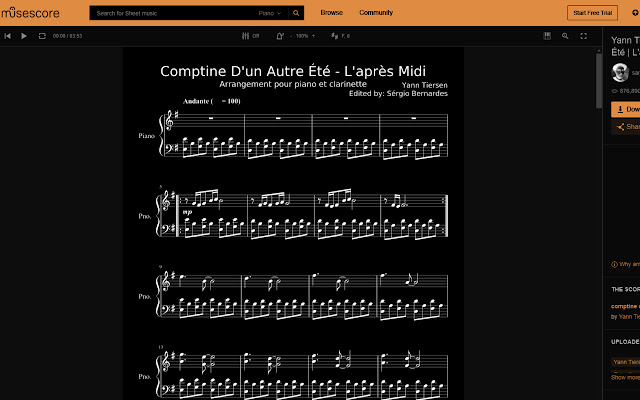Viewport: 640px width, 400px height.
Task: Click the Search for Sheet music field
Action: (x=173, y=13)
